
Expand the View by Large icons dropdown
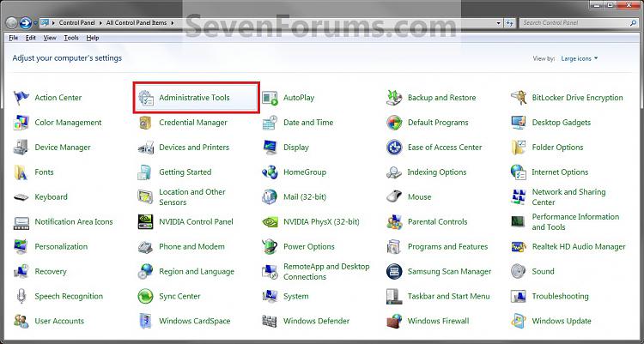pos(580,58)
